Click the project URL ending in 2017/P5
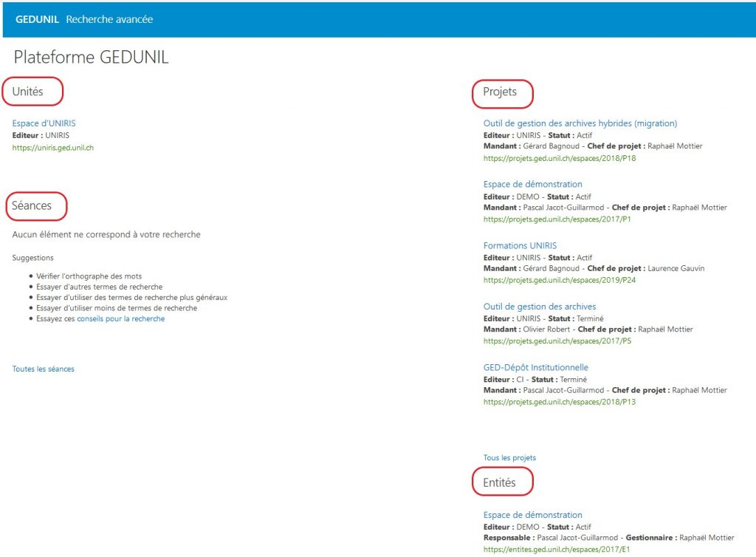The image size is (756, 557). (x=557, y=341)
